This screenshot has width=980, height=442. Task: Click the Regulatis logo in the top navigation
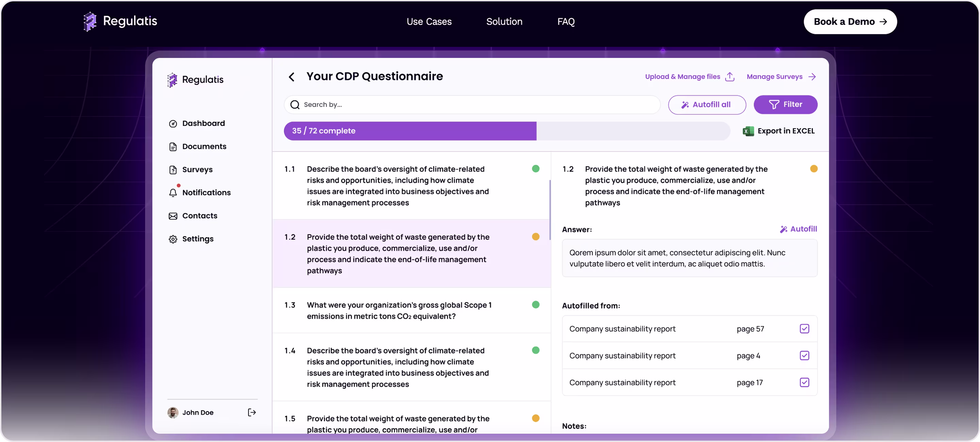[x=120, y=21]
